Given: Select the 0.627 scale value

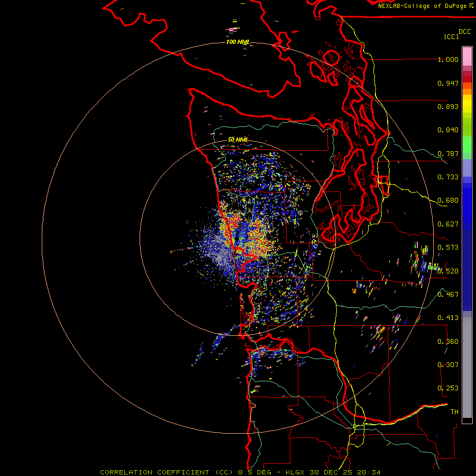Looking at the screenshot, I should pyautogui.click(x=448, y=224).
